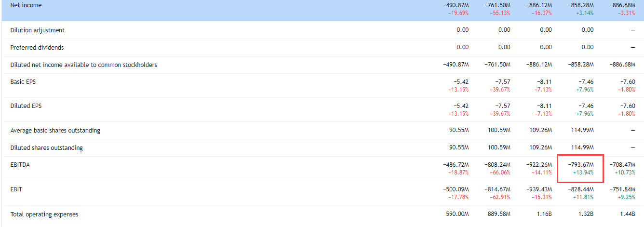The height and width of the screenshot is (227, 644).
Task: Click the Net income value −490.87M in the blue row
Action: tap(456, 5)
